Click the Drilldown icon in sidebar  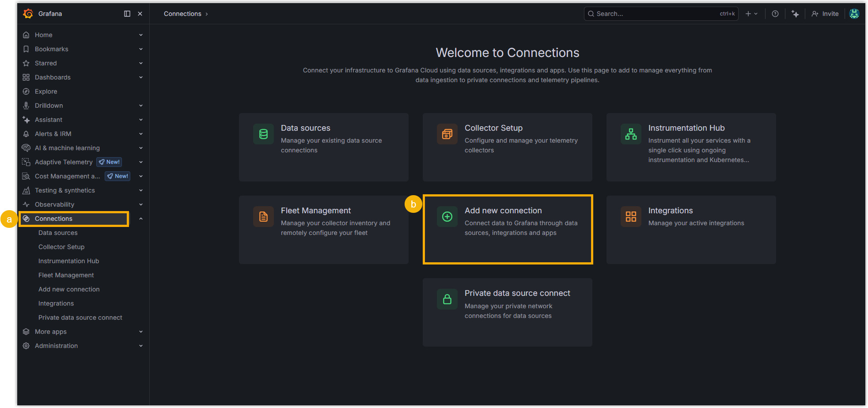tap(26, 106)
